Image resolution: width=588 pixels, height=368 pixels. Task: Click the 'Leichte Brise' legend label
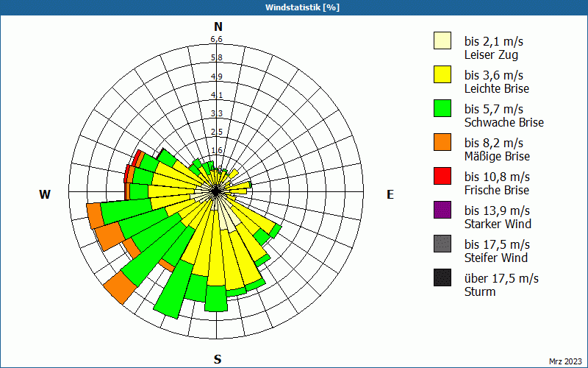(497, 88)
